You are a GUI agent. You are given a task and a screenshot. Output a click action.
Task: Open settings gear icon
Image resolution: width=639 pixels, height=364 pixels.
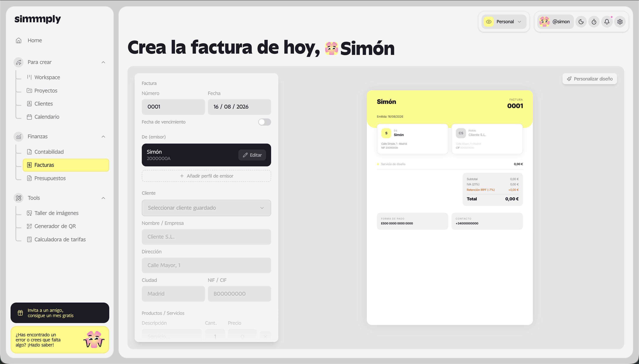[620, 22]
